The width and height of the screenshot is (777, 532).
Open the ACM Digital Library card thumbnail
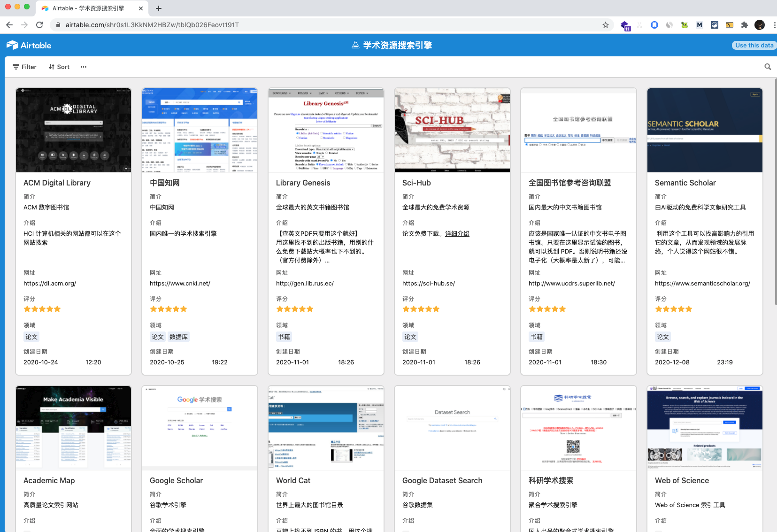(x=73, y=130)
